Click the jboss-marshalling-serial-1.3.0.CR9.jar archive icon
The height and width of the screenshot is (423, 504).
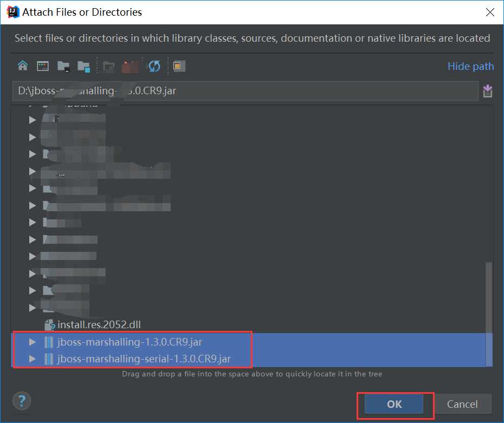[x=49, y=359]
